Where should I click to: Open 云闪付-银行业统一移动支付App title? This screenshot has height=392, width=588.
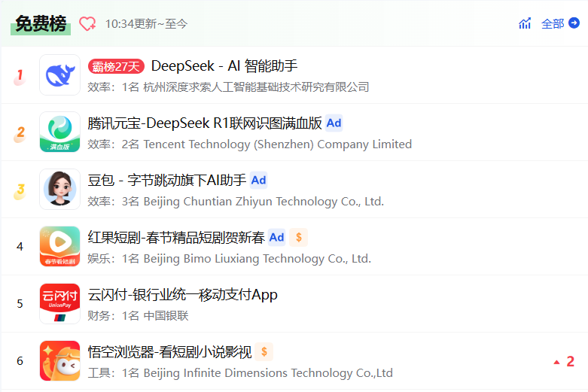[183, 295]
